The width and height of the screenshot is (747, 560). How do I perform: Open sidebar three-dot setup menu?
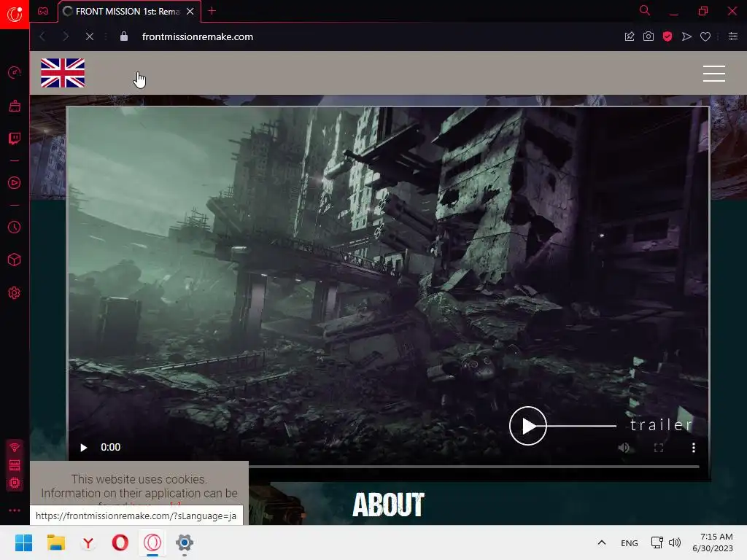click(15, 510)
